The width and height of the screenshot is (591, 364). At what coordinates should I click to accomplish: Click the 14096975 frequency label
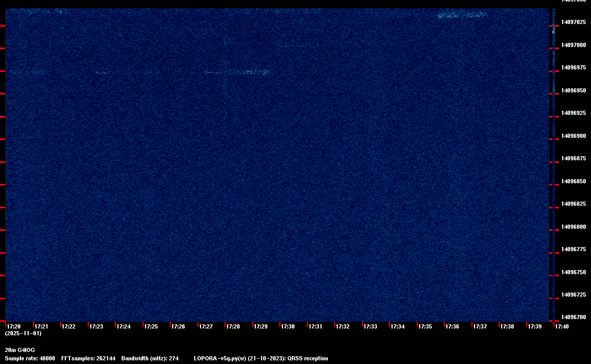pos(574,67)
